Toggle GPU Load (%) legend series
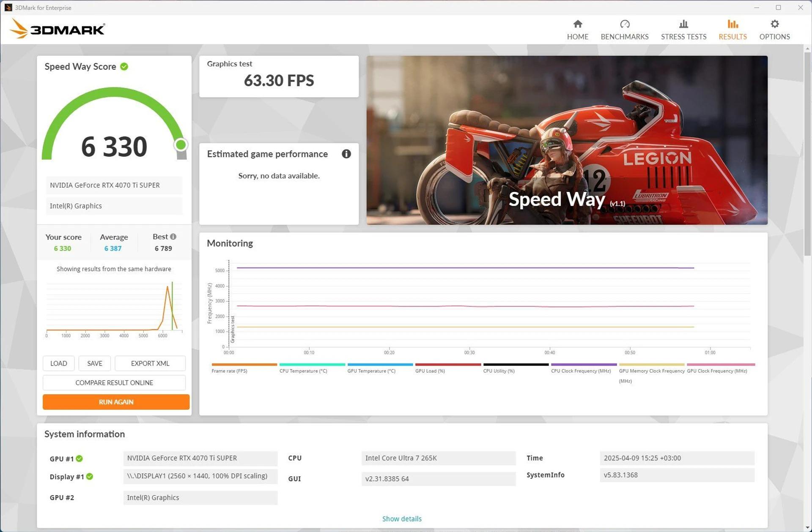 tap(430, 371)
